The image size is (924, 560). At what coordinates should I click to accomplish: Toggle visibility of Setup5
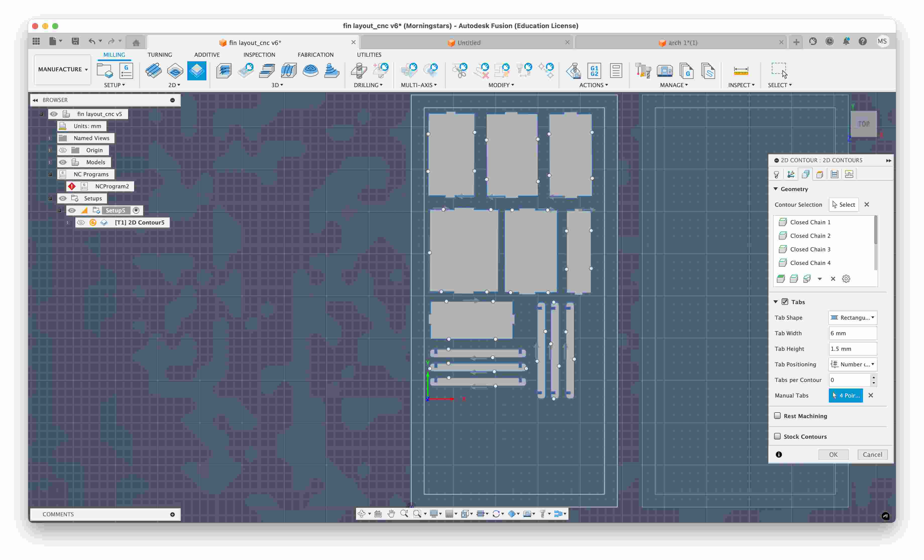[x=72, y=210]
